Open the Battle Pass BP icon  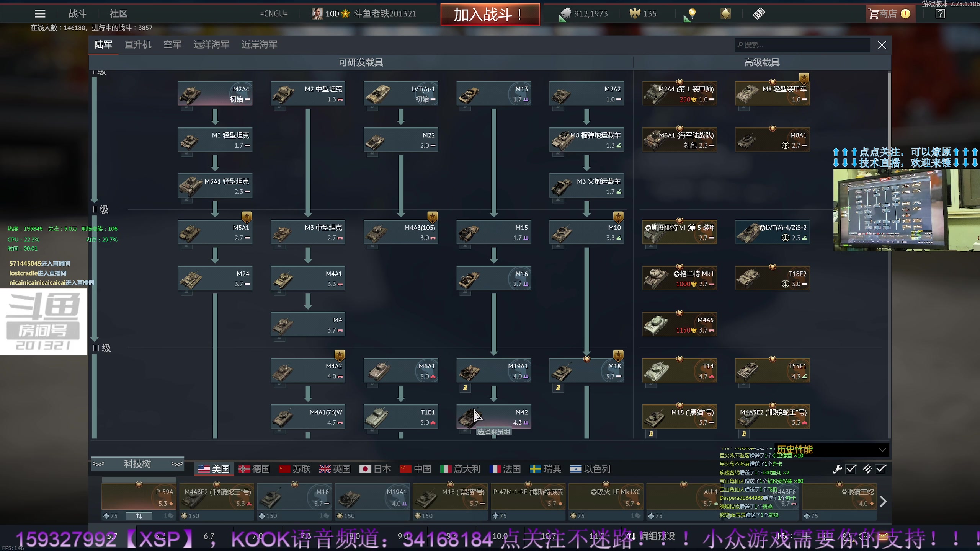pos(759,14)
